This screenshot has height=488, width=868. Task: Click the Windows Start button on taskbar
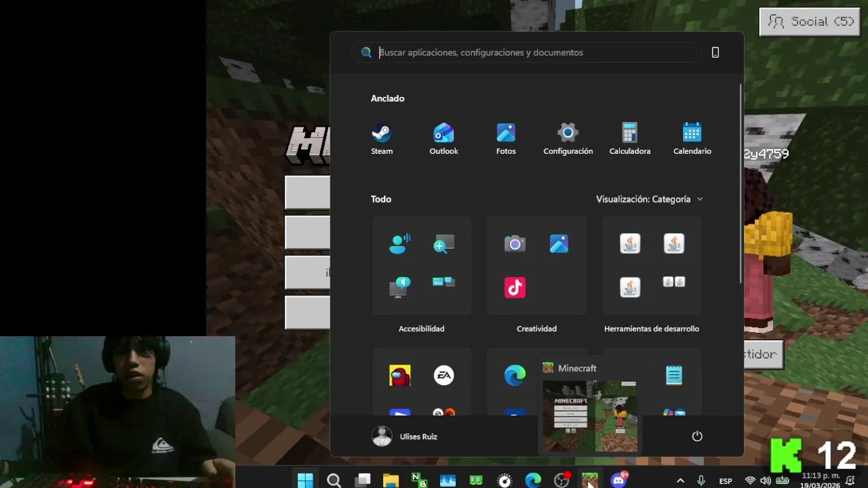[x=305, y=480]
